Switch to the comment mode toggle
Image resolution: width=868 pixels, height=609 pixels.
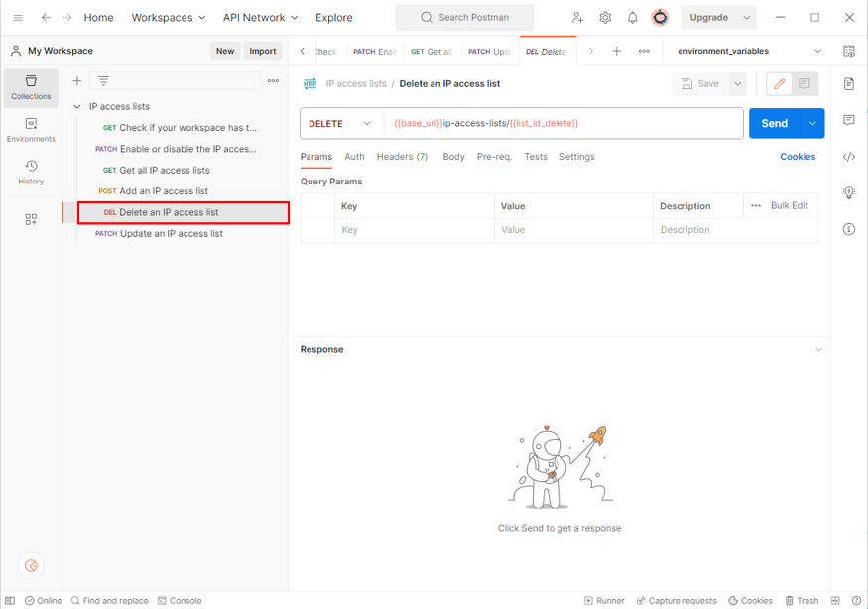[x=805, y=84]
